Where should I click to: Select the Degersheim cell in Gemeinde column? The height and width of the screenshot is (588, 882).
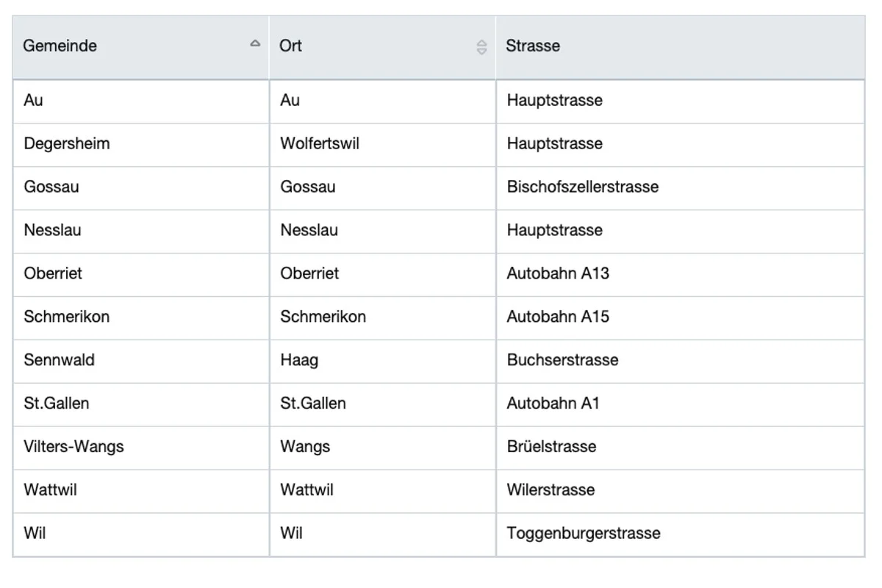coord(141,144)
